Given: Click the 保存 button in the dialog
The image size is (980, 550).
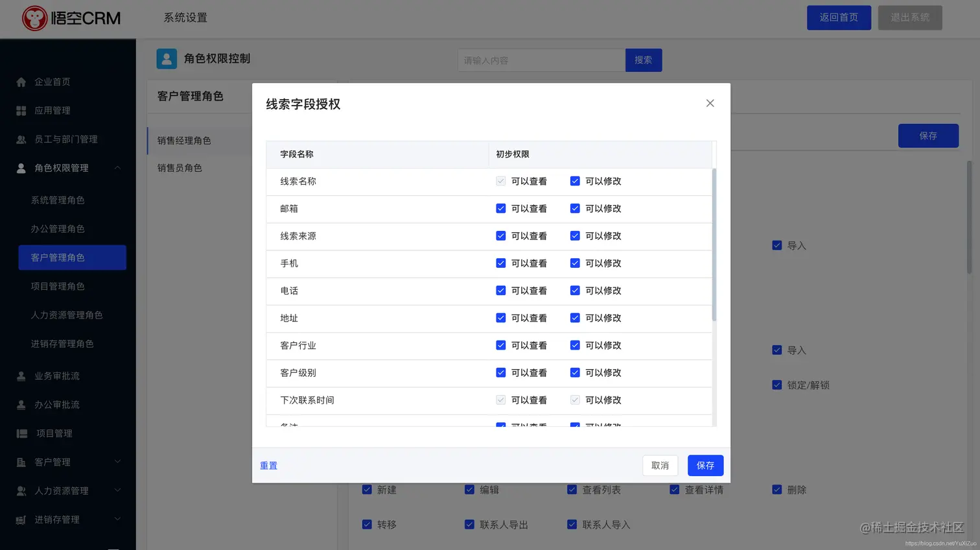Looking at the screenshot, I should (705, 465).
